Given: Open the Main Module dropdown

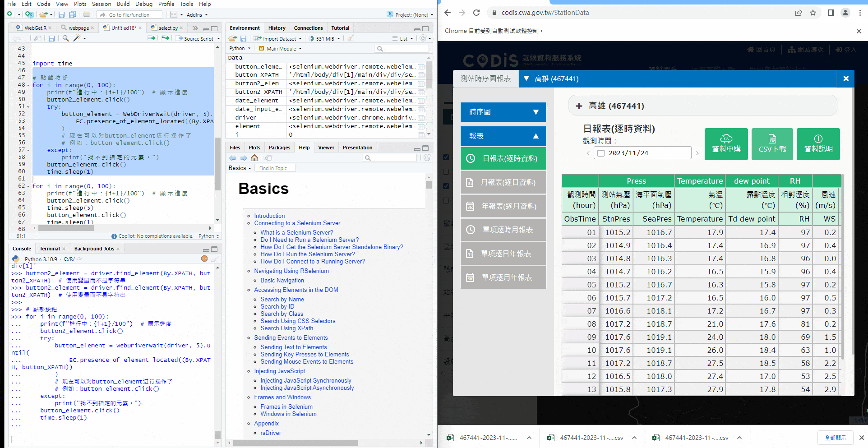Looking at the screenshot, I should pos(281,48).
